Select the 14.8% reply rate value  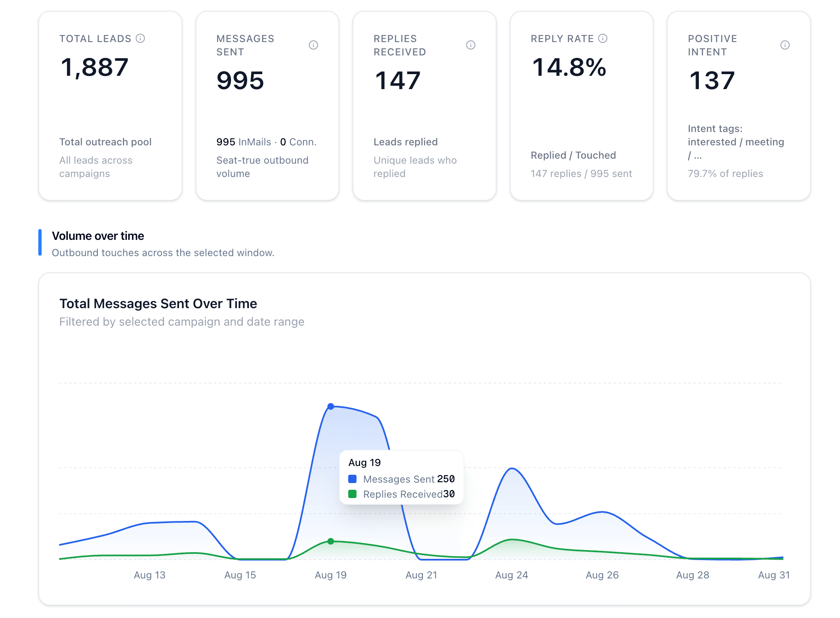click(569, 67)
